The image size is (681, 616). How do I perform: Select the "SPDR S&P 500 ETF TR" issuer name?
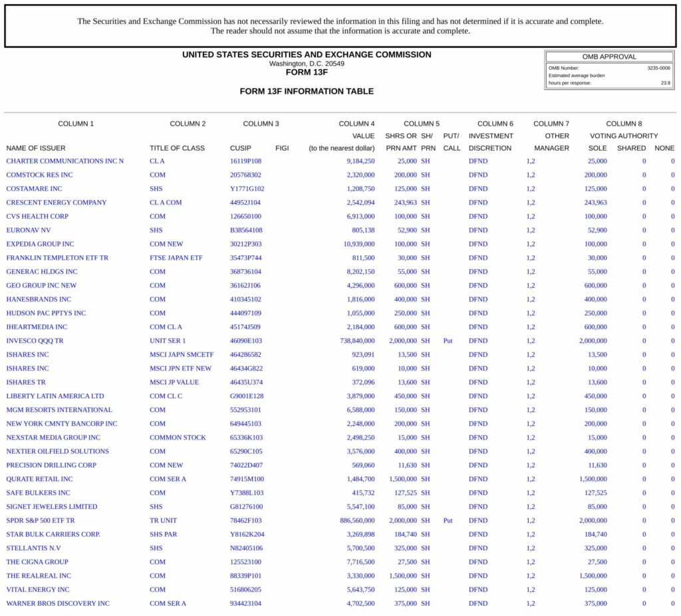[x=41, y=520]
